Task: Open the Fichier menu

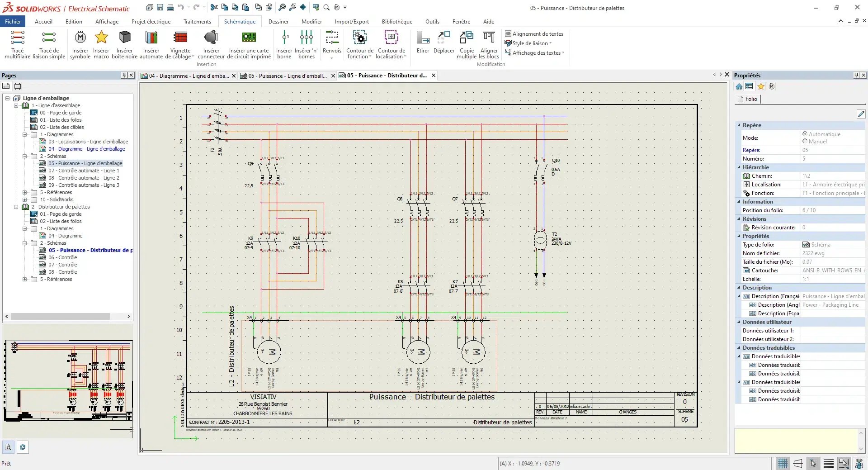Action: point(13,22)
